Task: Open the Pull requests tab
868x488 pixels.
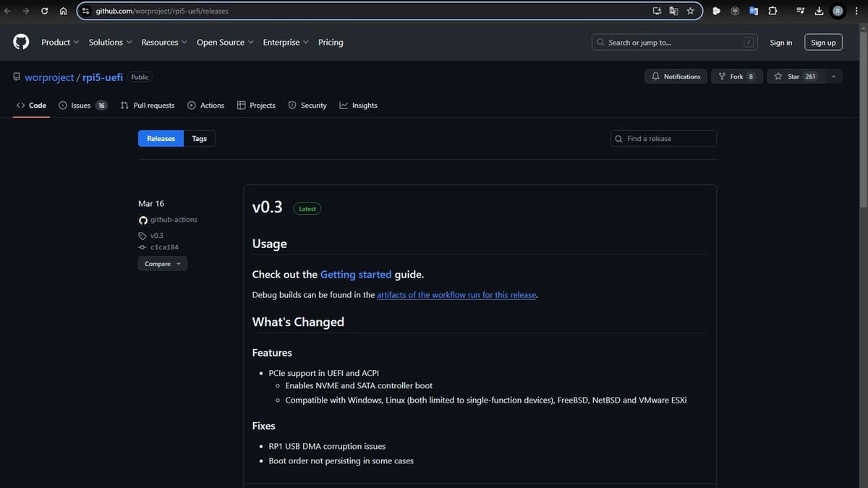Action: click(x=148, y=106)
